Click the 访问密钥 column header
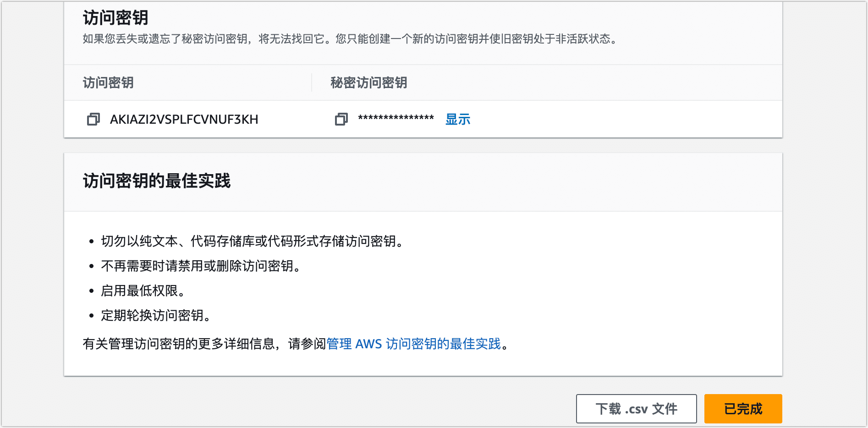This screenshot has width=868, height=428. pyautogui.click(x=108, y=83)
